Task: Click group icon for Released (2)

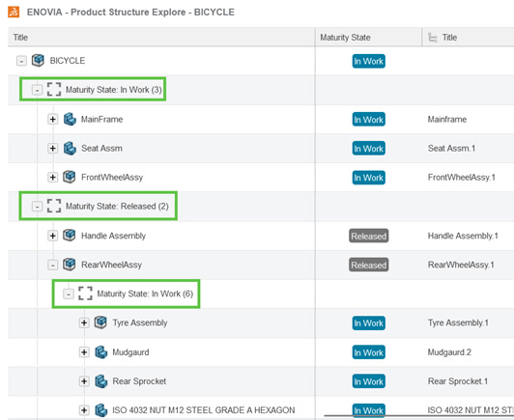Action: pos(54,206)
